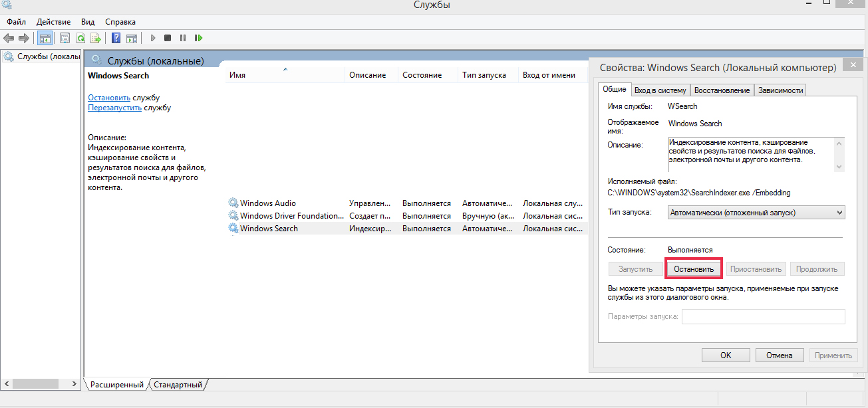
Task: Open the Вид menu
Action: (88, 22)
